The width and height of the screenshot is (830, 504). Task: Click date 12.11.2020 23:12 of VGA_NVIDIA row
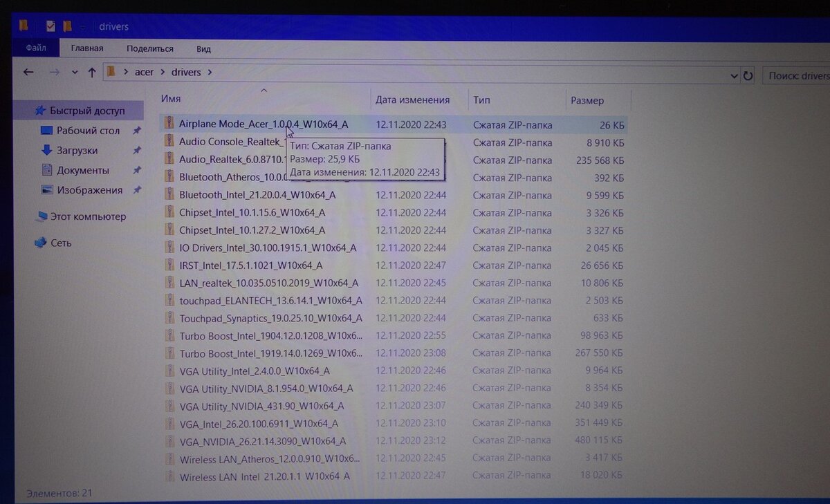point(411,440)
